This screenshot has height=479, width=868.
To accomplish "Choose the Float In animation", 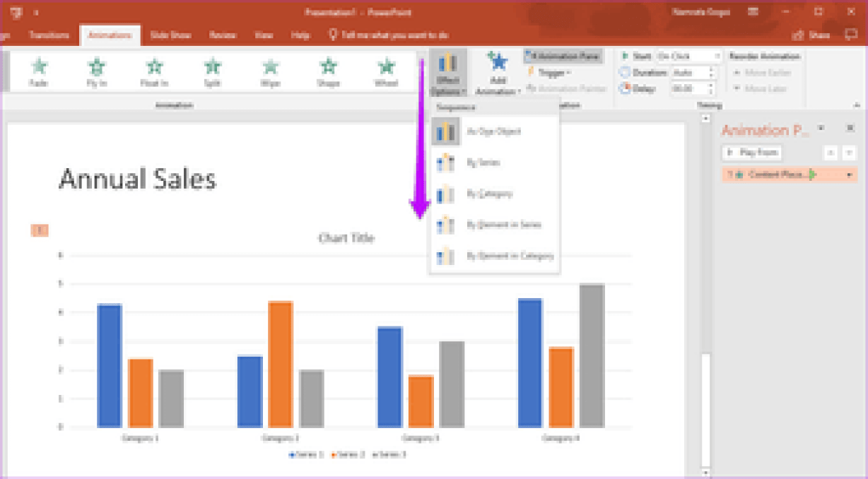I will tap(154, 72).
